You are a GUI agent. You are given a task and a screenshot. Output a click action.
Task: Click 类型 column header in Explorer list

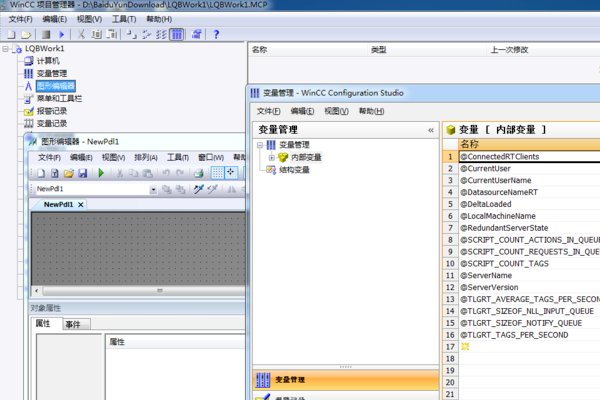pyautogui.click(x=378, y=50)
